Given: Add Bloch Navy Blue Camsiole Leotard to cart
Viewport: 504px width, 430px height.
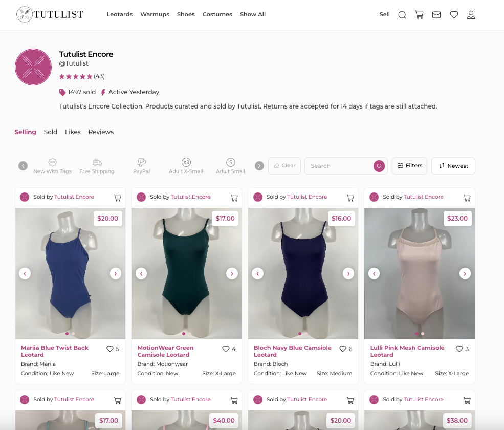Looking at the screenshot, I should [350, 198].
